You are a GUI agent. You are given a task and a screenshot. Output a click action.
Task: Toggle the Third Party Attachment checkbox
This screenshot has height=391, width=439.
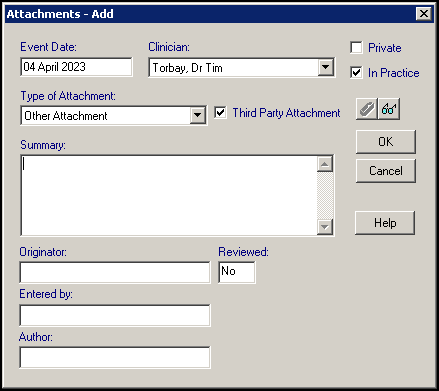(x=220, y=112)
